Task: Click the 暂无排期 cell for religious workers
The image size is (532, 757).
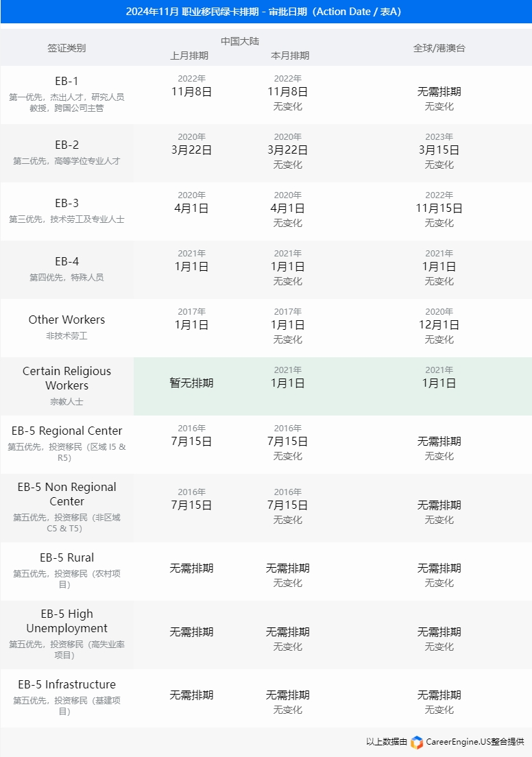Action: click(191, 383)
